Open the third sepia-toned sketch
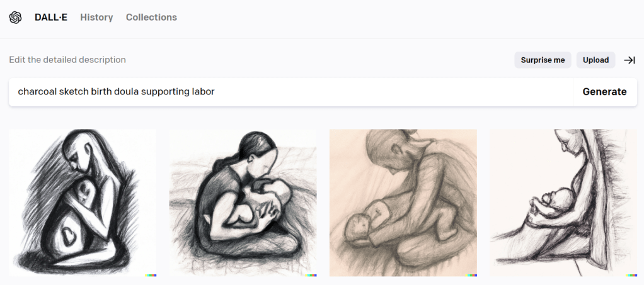The width and height of the screenshot is (644, 285). 403,203
